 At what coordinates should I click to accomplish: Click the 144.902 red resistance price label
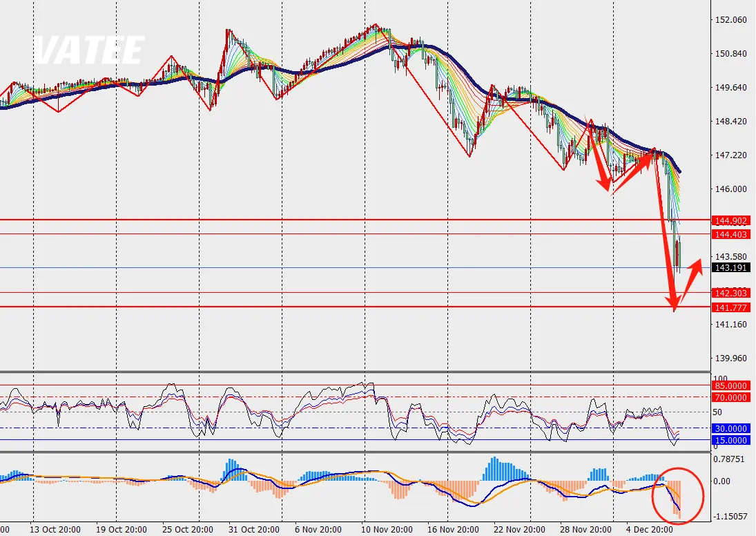point(732,220)
